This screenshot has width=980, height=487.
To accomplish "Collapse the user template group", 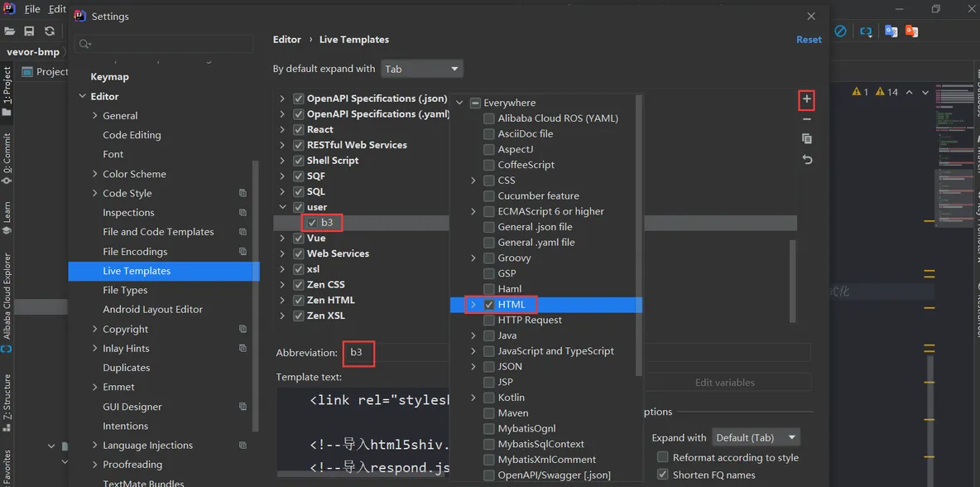I will pyautogui.click(x=282, y=207).
